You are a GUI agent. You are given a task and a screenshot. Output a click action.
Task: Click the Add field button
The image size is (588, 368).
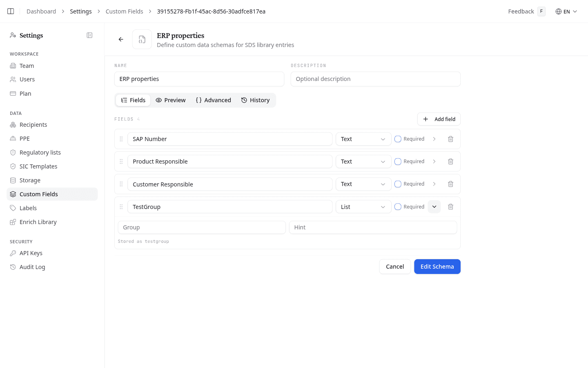pos(439,119)
